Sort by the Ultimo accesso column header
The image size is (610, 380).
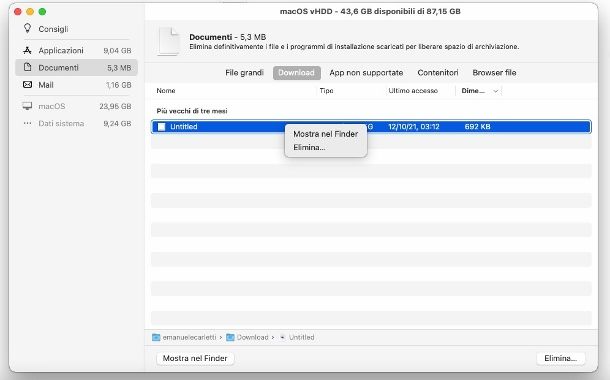pos(413,91)
